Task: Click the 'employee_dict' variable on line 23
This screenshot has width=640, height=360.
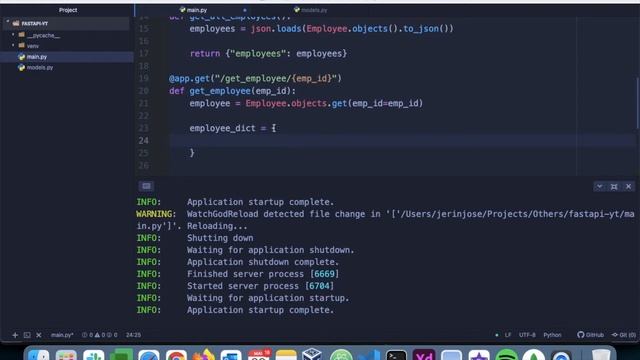Action: coord(222,128)
